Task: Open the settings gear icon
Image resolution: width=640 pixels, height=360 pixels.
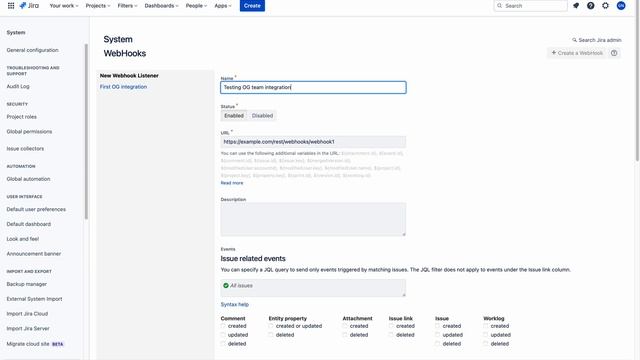Action: point(605,6)
